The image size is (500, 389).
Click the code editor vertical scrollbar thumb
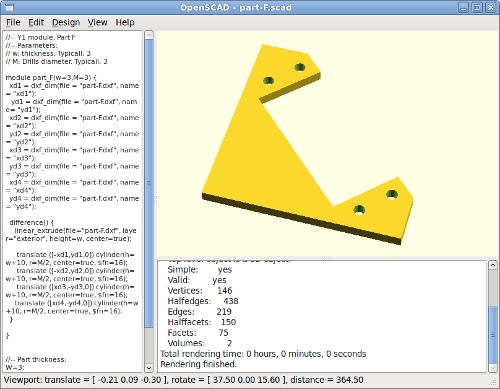(149, 183)
